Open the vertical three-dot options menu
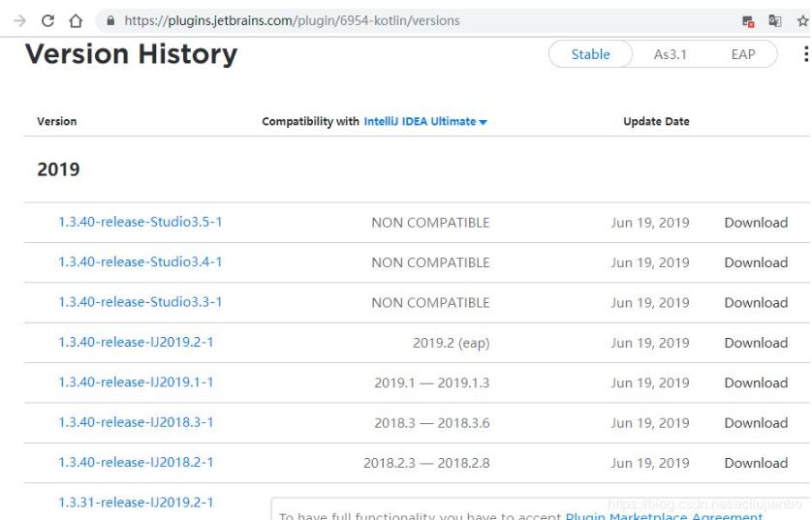Viewport: 812px width, 520px height. 806,54
